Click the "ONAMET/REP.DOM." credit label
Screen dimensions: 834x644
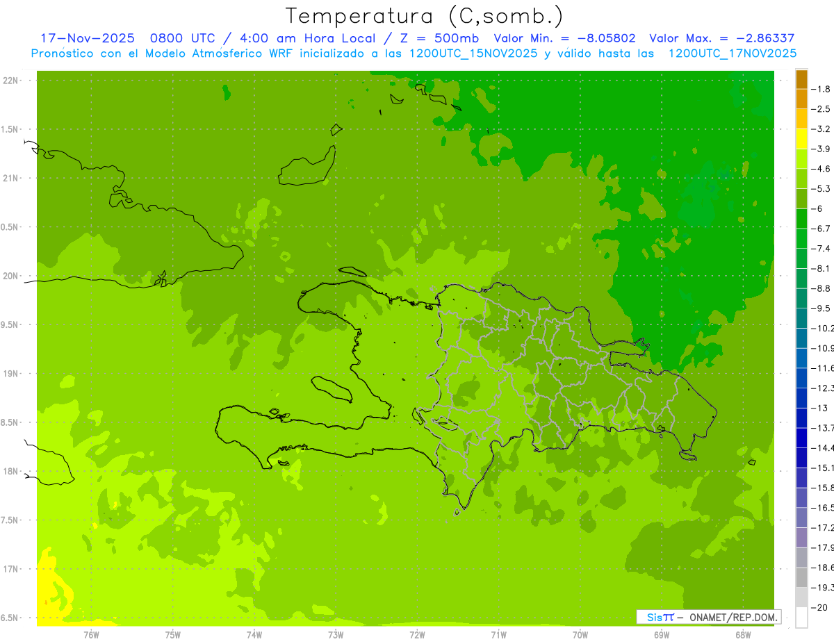pos(733,617)
